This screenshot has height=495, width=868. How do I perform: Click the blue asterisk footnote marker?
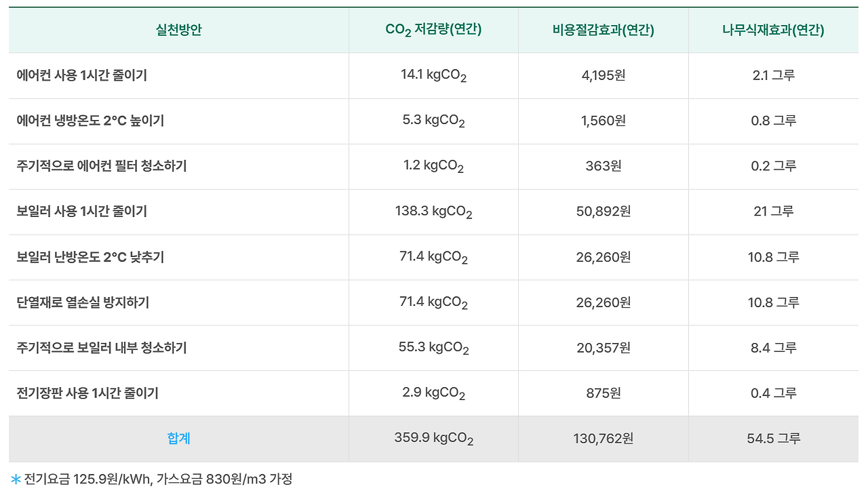coord(16,479)
